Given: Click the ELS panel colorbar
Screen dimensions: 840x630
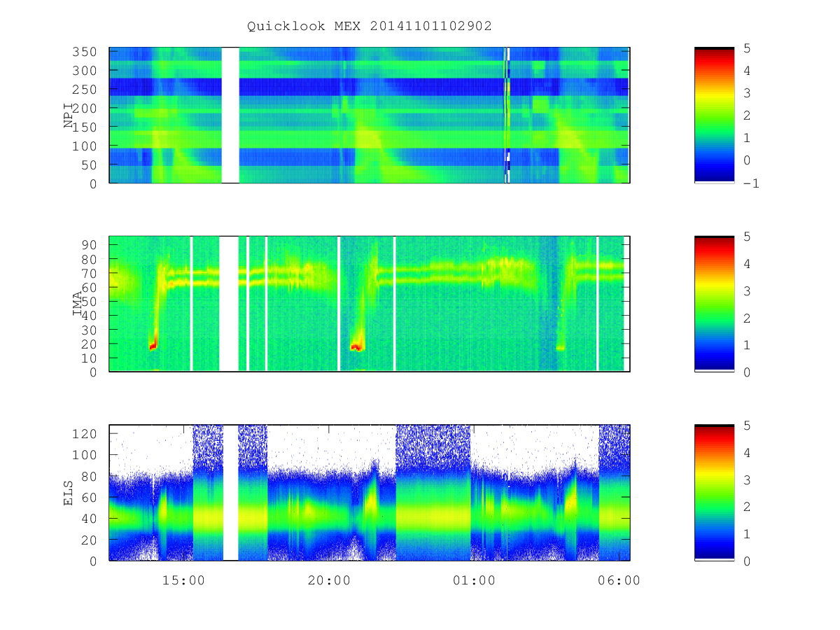Looking at the screenshot, I should [714, 493].
